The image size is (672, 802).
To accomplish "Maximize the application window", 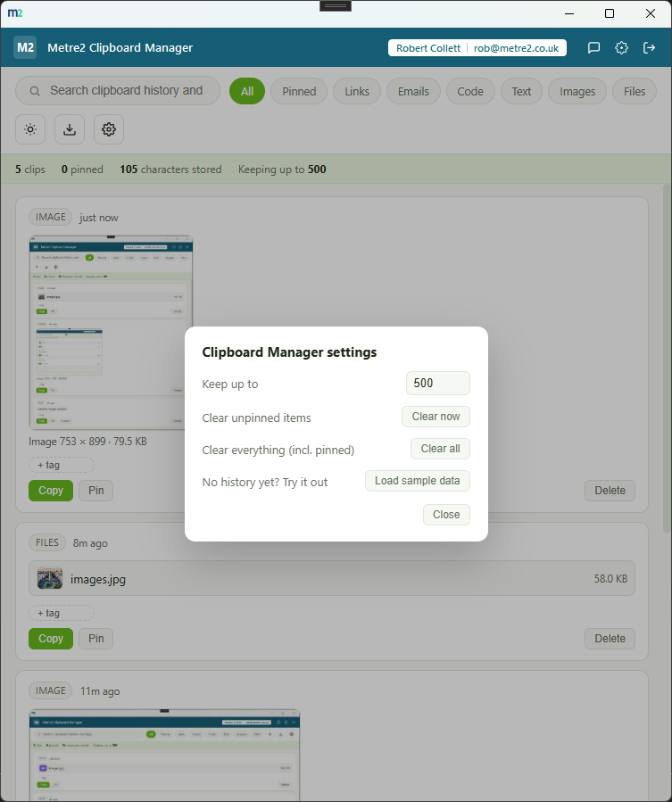I will (609, 13).
